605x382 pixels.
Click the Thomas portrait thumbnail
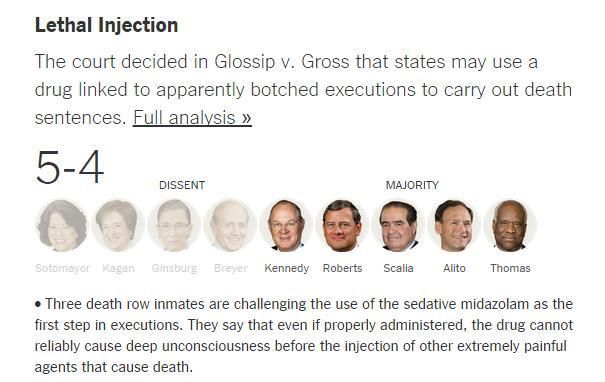[510, 226]
